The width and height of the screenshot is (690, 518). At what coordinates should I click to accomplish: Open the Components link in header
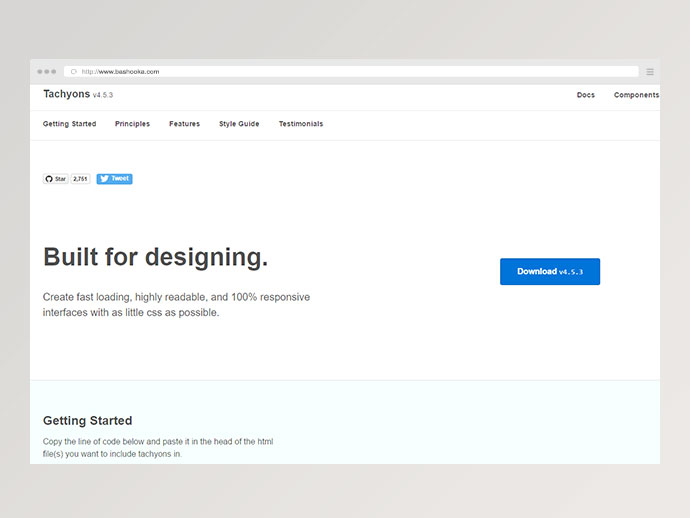[636, 95]
